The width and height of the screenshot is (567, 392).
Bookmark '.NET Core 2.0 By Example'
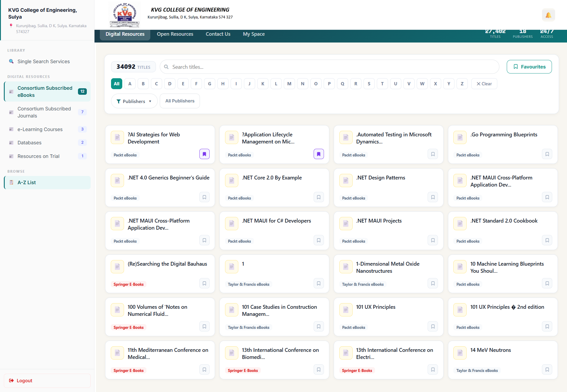pos(319,197)
